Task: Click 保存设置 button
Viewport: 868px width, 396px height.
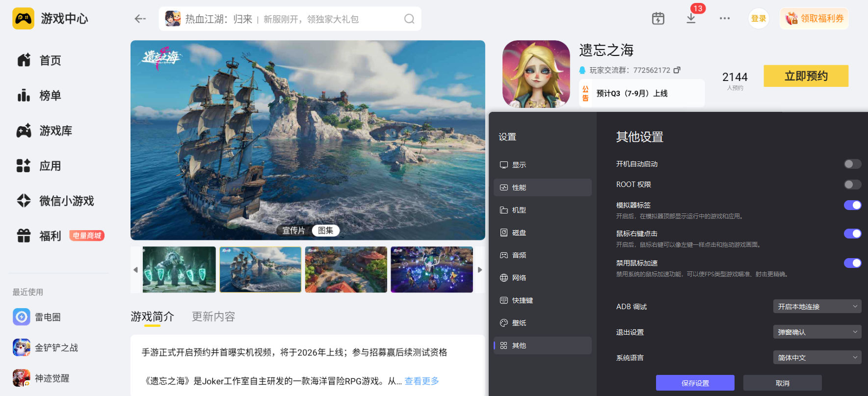Action: click(695, 383)
